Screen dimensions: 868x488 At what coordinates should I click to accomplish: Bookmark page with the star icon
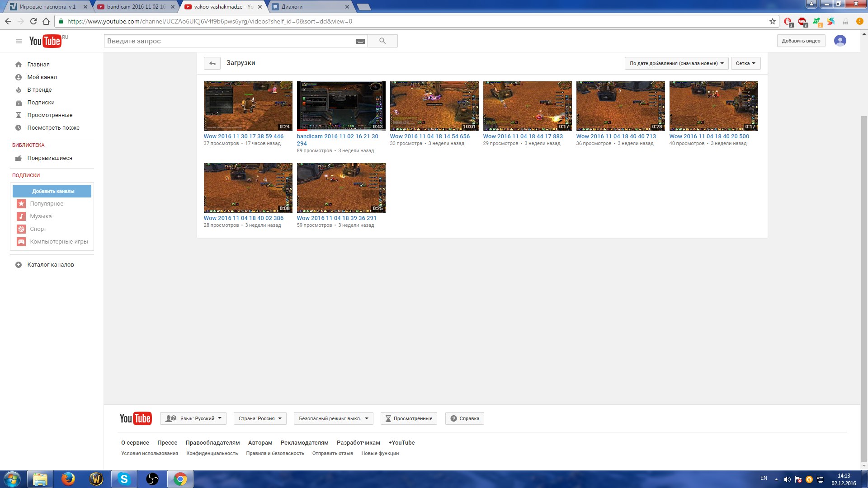tap(773, 21)
